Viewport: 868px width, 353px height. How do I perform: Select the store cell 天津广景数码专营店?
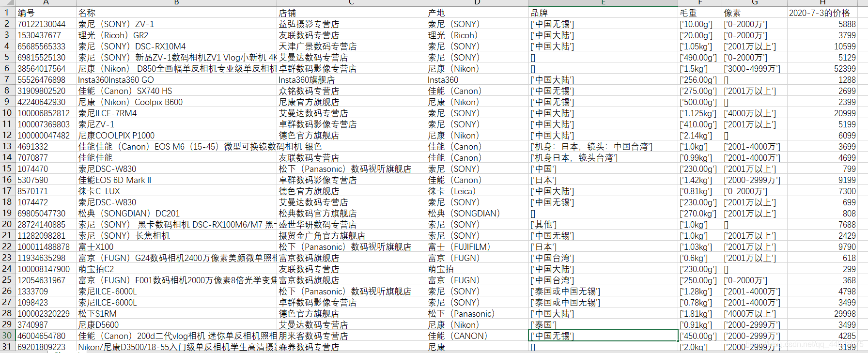(351, 46)
